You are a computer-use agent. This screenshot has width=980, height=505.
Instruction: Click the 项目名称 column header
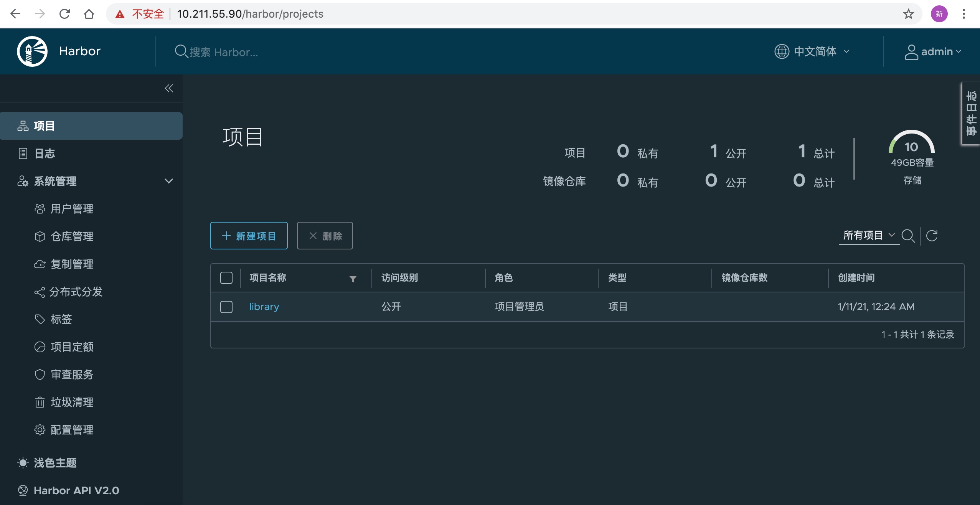pyautogui.click(x=267, y=278)
